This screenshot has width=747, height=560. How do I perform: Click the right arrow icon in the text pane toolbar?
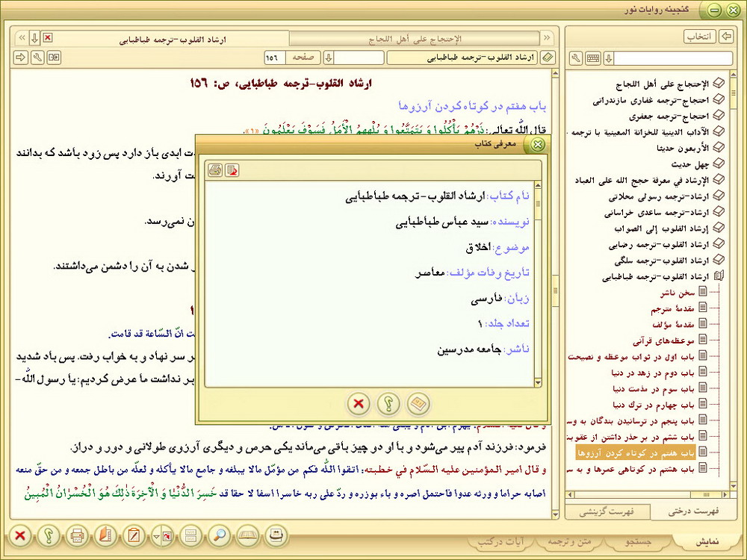[20, 57]
